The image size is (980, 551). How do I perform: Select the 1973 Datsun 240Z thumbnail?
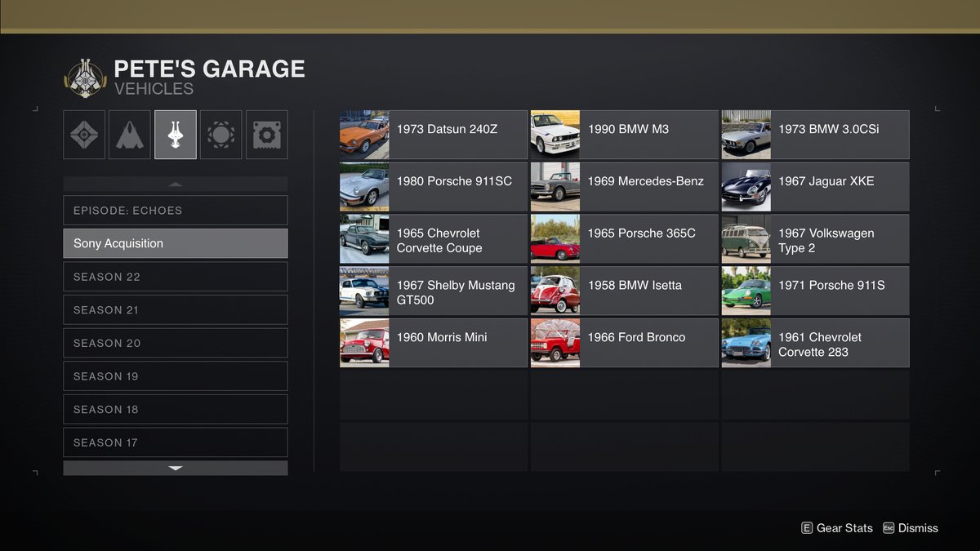point(364,135)
